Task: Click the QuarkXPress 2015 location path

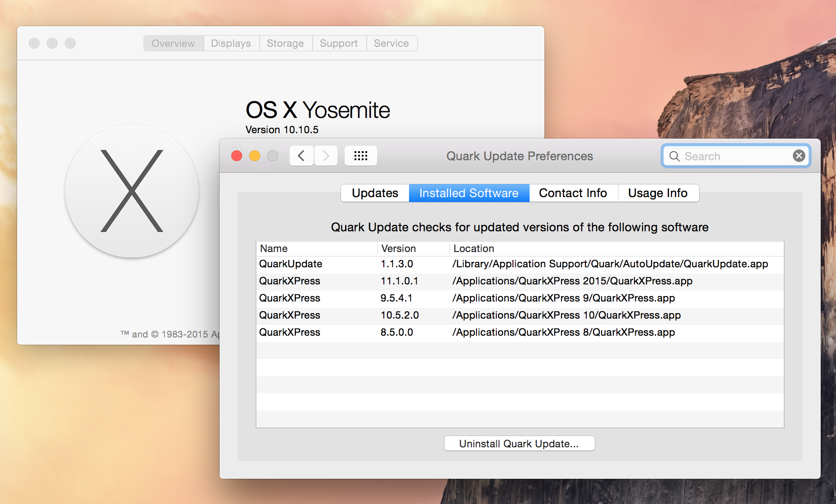Action: tap(572, 281)
